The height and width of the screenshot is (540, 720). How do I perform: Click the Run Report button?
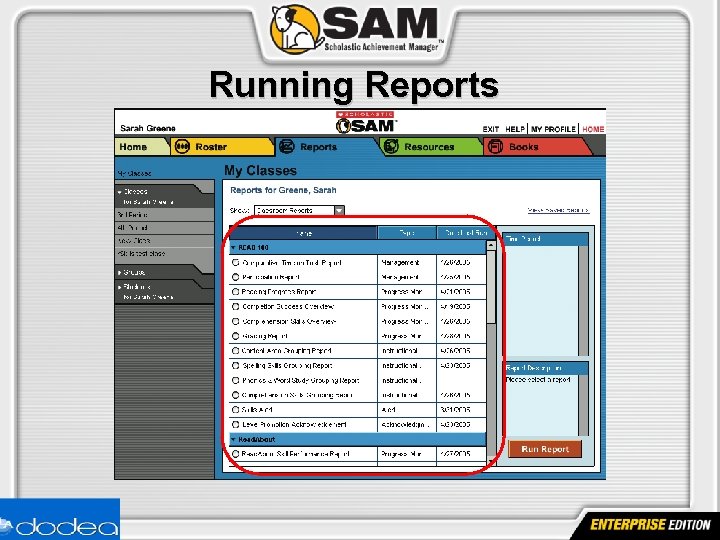(x=545, y=449)
